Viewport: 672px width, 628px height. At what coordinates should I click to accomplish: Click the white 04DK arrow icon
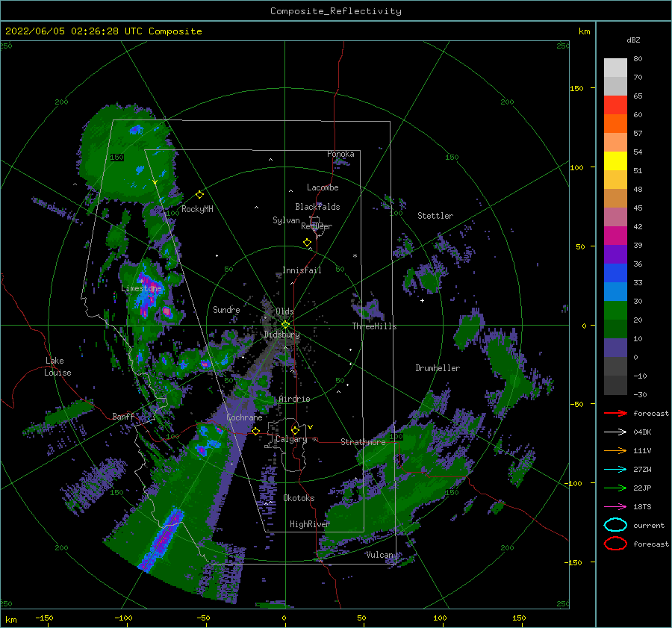pyautogui.click(x=615, y=432)
